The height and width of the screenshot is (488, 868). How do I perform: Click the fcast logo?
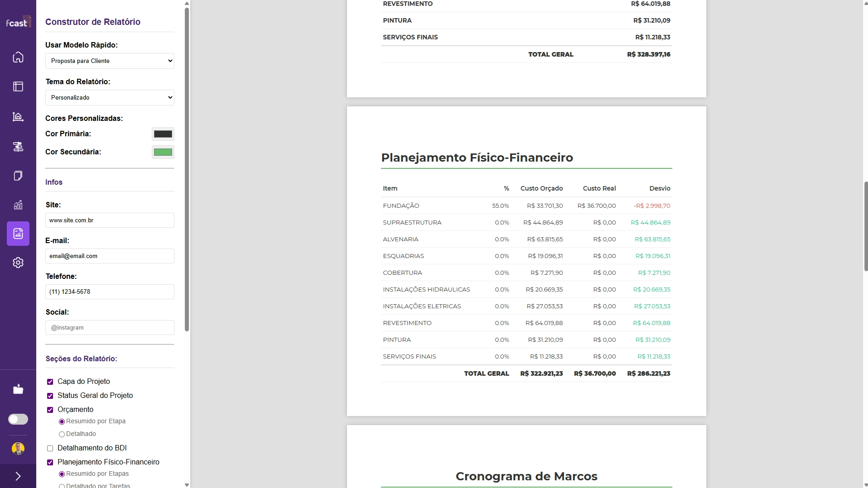[x=18, y=23]
